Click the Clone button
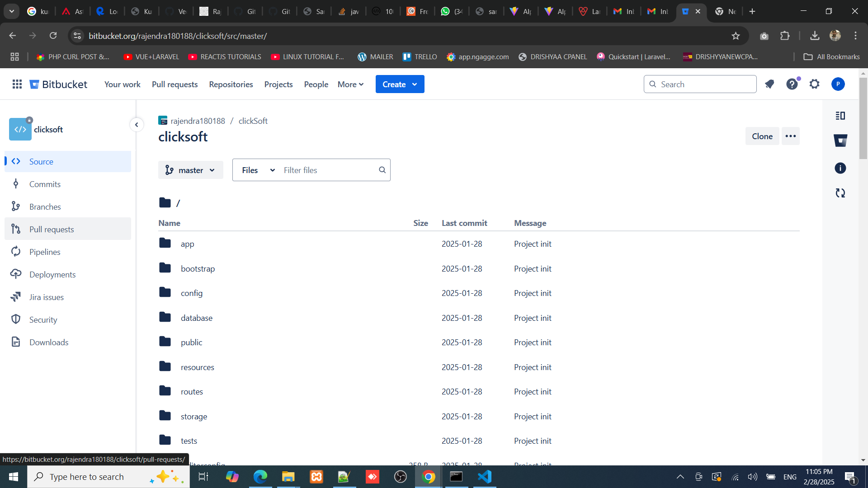Screen dimensions: 868x488 point(762,136)
